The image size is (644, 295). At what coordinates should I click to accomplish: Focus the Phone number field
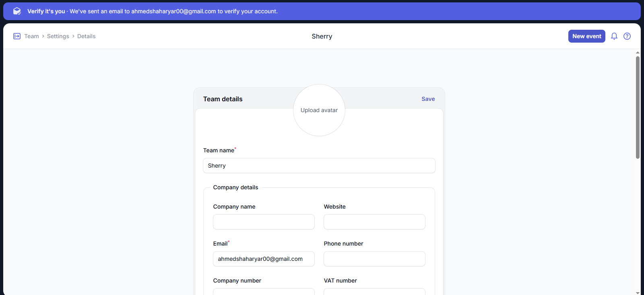pos(374,259)
